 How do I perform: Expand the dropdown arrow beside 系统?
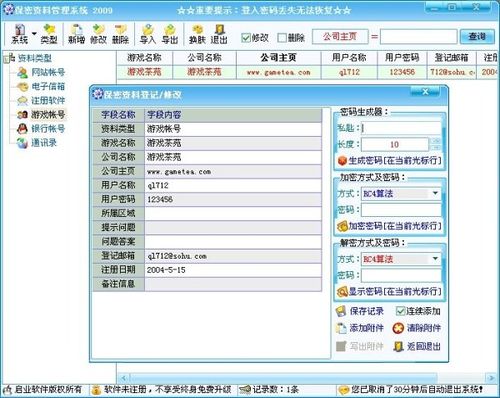click(x=34, y=34)
